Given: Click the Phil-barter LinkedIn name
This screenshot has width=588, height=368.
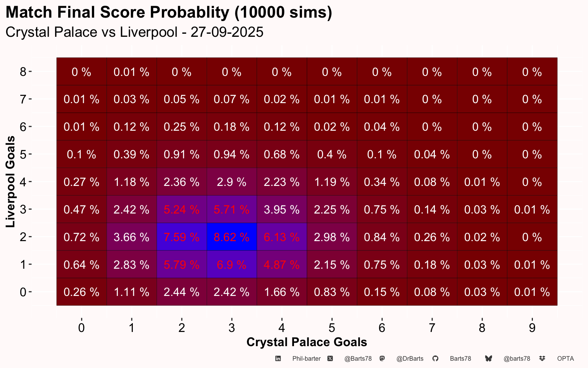Looking at the screenshot, I should pyautogui.click(x=306, y=359).
